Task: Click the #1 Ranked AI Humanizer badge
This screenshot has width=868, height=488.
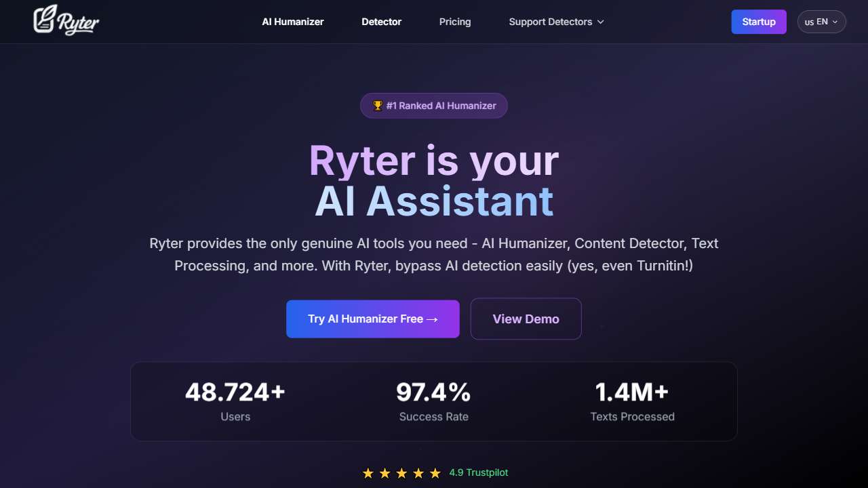Action: point(433,105)
